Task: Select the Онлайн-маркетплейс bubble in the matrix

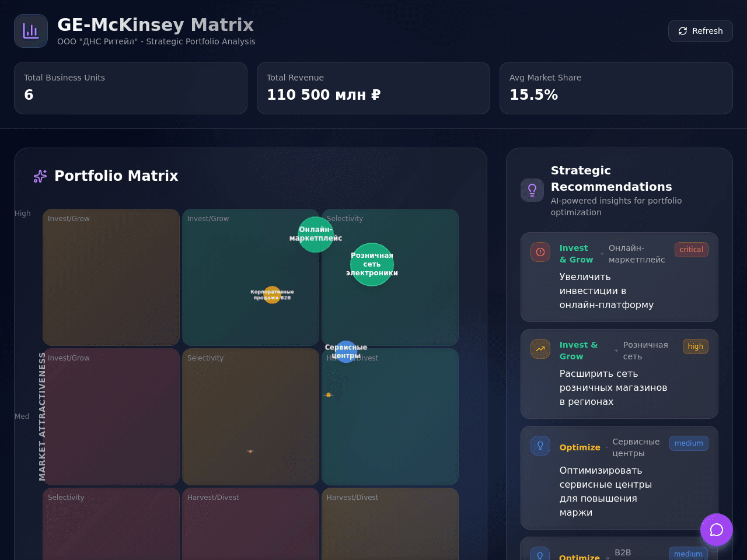Action: tap(316, 235)
